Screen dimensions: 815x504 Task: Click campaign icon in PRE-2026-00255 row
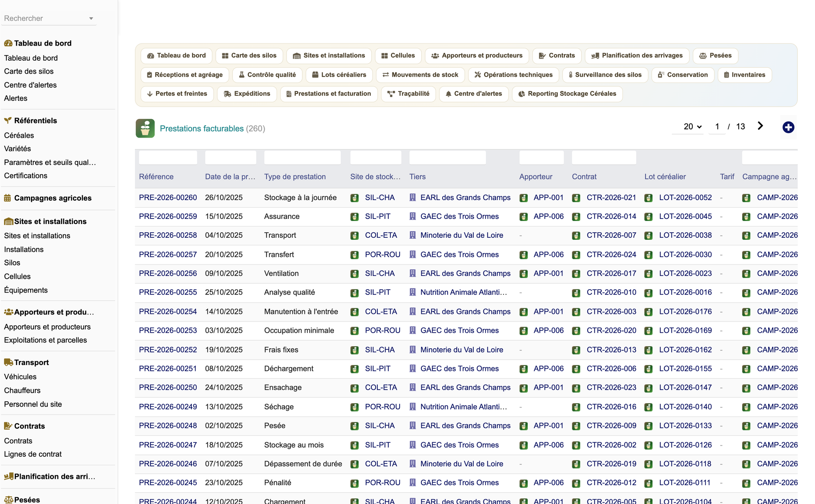click(746, 293)
